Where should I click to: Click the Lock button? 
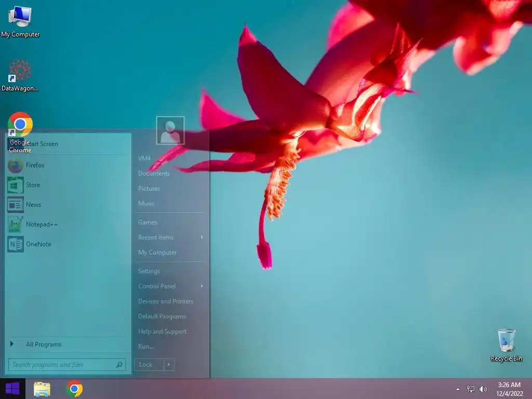click(x=149, y=365)
